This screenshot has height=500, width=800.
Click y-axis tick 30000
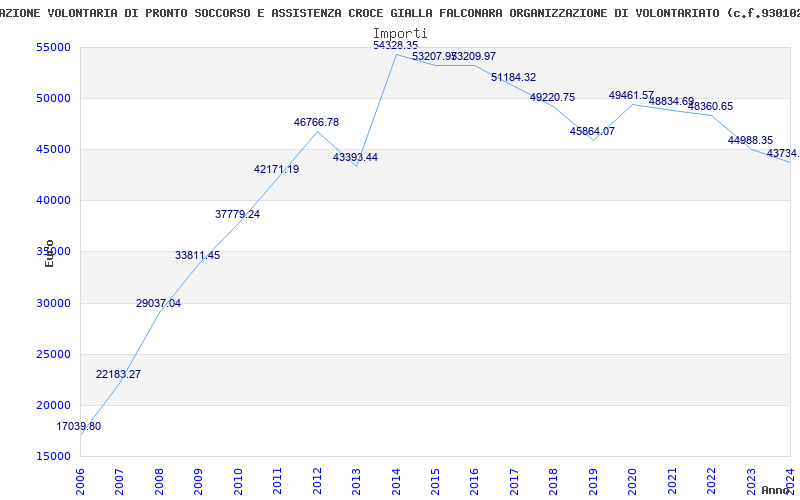click(x=54, y=303)
